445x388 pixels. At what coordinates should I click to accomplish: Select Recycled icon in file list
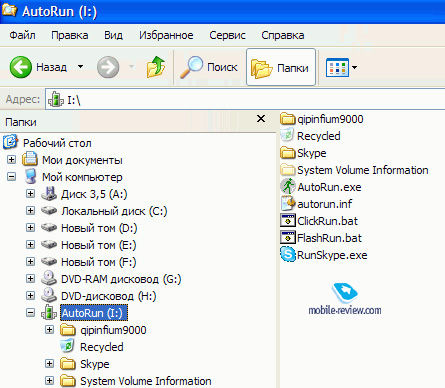(288, 135)
